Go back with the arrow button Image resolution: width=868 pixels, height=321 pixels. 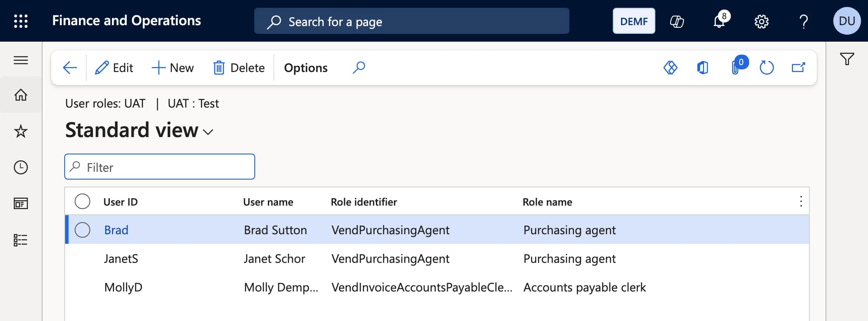point(70,68)
